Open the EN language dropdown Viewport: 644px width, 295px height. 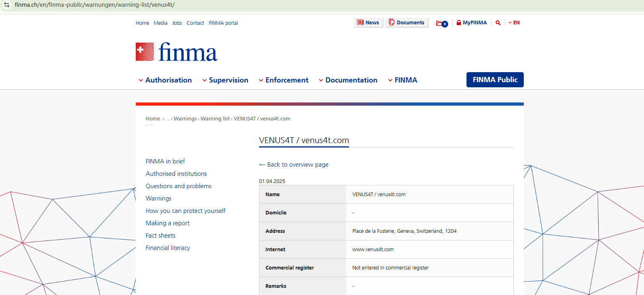(514, 23)
